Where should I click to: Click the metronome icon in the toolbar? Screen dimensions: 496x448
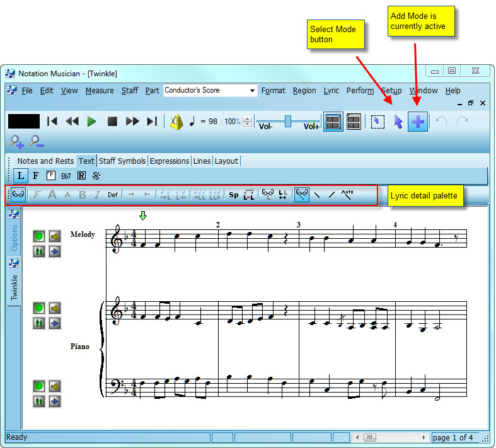(x=176, y=122)
